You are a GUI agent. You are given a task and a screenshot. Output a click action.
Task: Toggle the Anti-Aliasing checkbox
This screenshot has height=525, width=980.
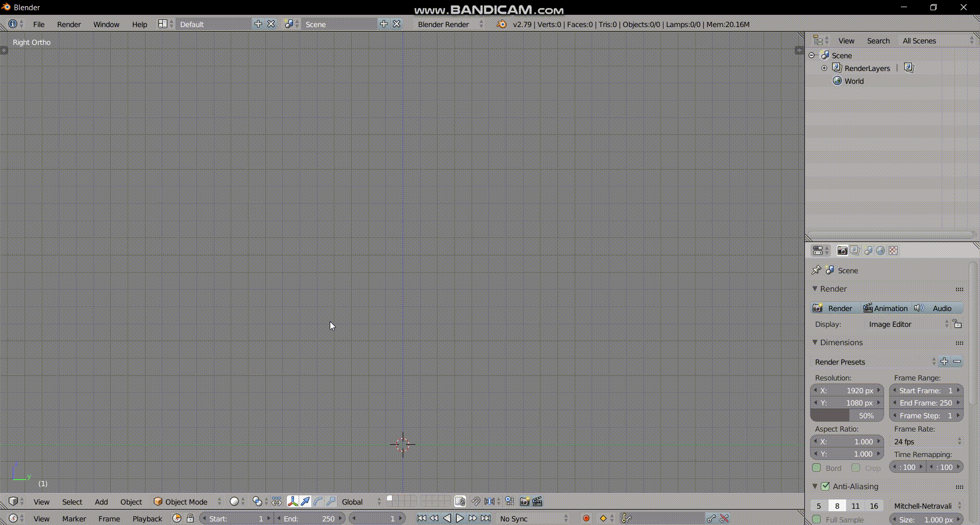825,486
